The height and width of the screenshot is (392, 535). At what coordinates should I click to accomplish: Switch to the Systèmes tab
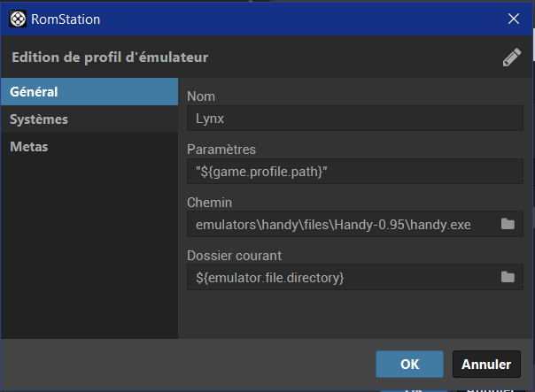tap(89, 119)
